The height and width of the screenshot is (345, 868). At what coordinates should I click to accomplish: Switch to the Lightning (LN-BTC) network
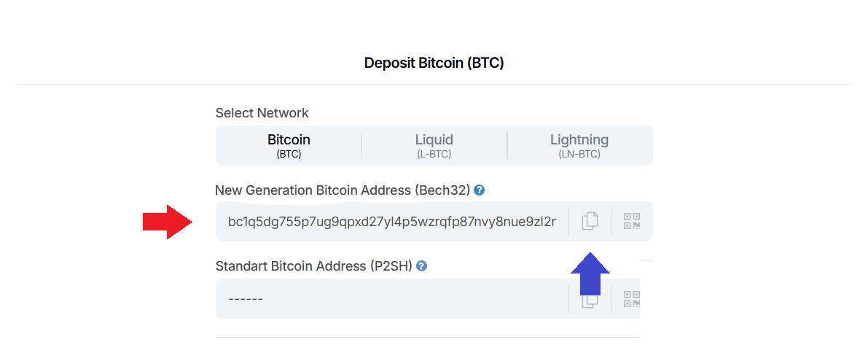point(579,145)
